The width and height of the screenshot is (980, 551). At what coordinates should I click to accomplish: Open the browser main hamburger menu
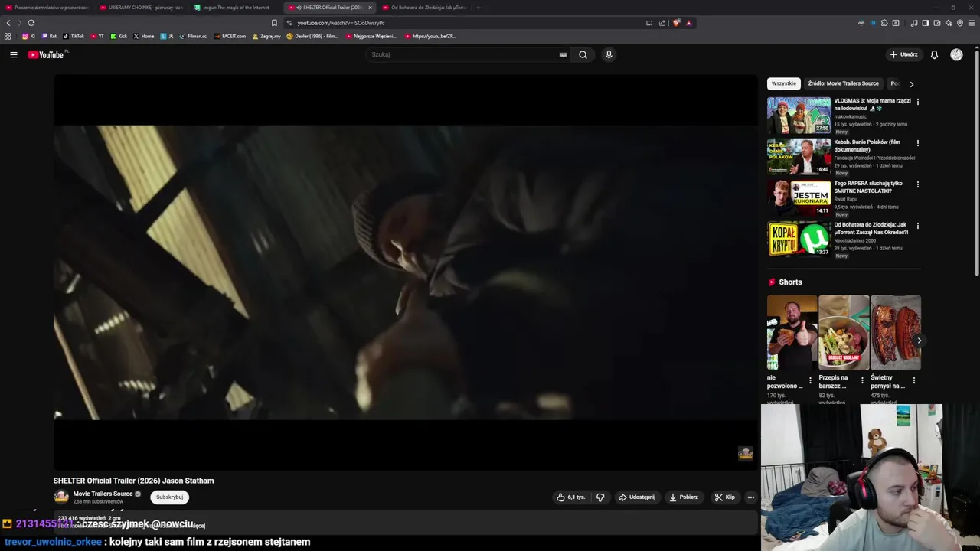coord(972,23)
